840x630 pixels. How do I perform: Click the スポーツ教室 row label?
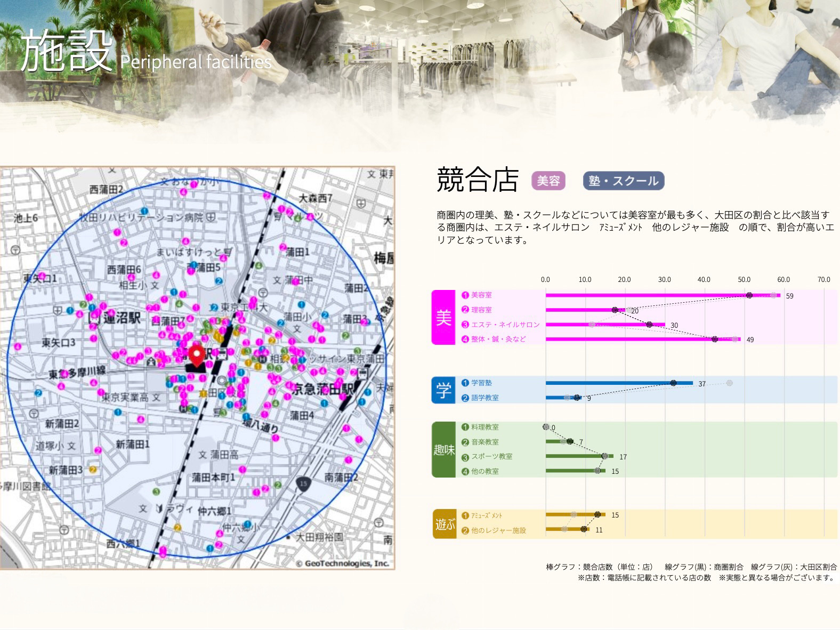[x=491, y=457]
